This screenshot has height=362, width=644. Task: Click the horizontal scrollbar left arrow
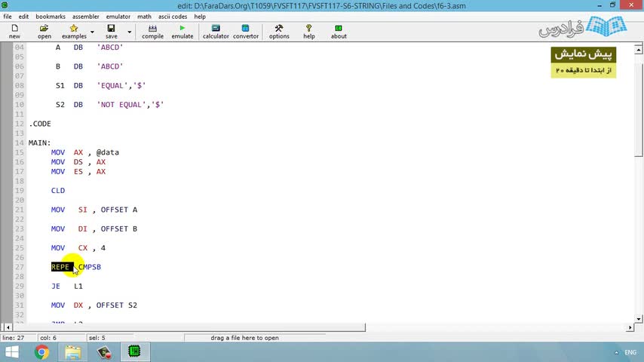coord(8,327)
